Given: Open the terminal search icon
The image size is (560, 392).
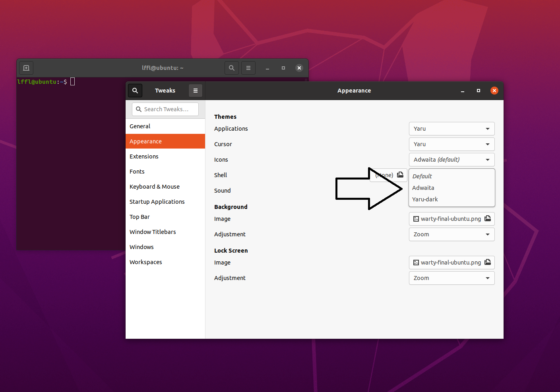Looking at the screenshot, I should pyautogui.click(x=232, y=68).
